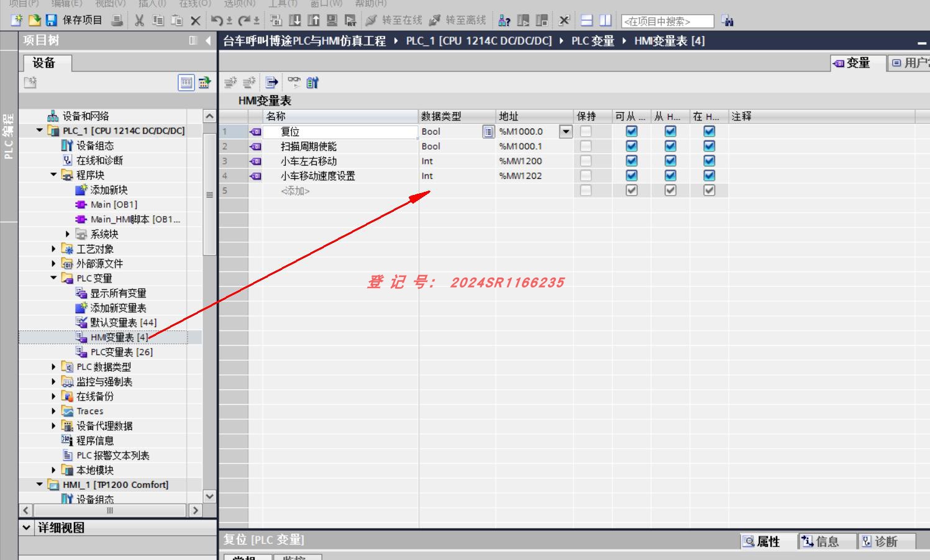Open data type picker for 复位 row
This screenshot has height=560, width=930.
(488, 132)
